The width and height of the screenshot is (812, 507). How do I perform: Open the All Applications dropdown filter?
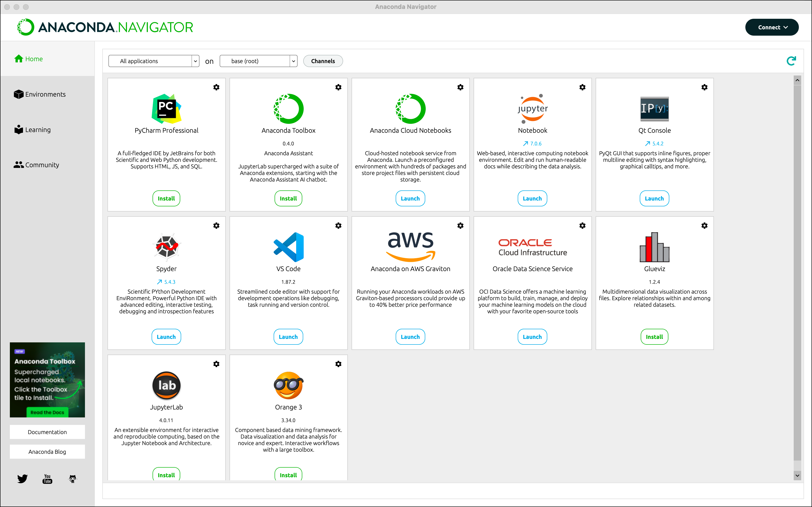click(153, 60)
